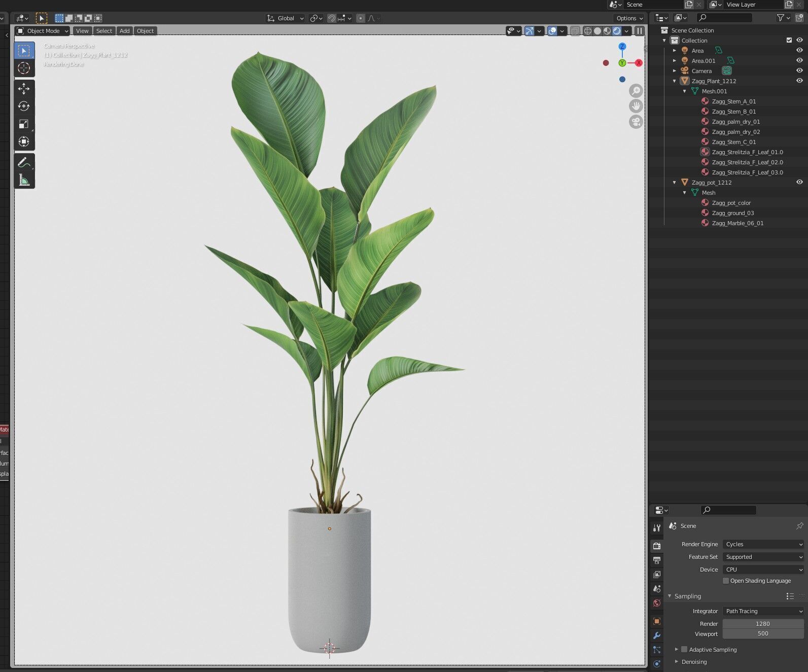Switch to wireframe viewport shading
This screenshot has width=808, height=672.
coord(588,31)
